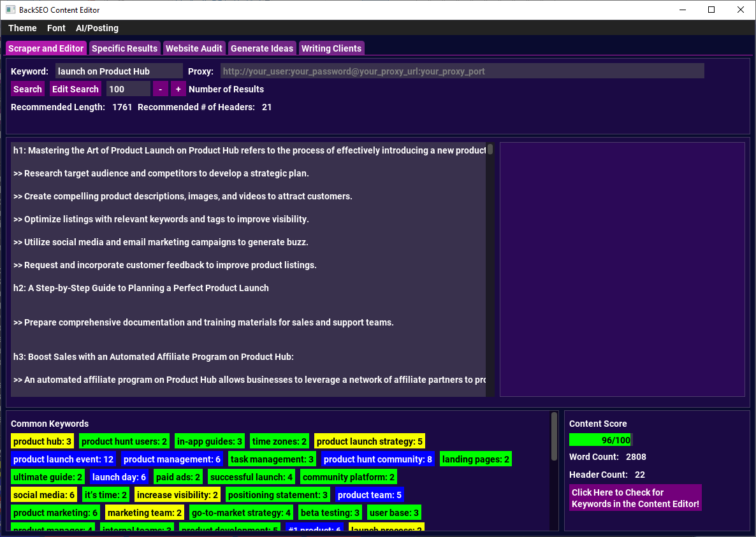Click the h2 Step-by-Step Guide heading line

(x=141, y=288)
